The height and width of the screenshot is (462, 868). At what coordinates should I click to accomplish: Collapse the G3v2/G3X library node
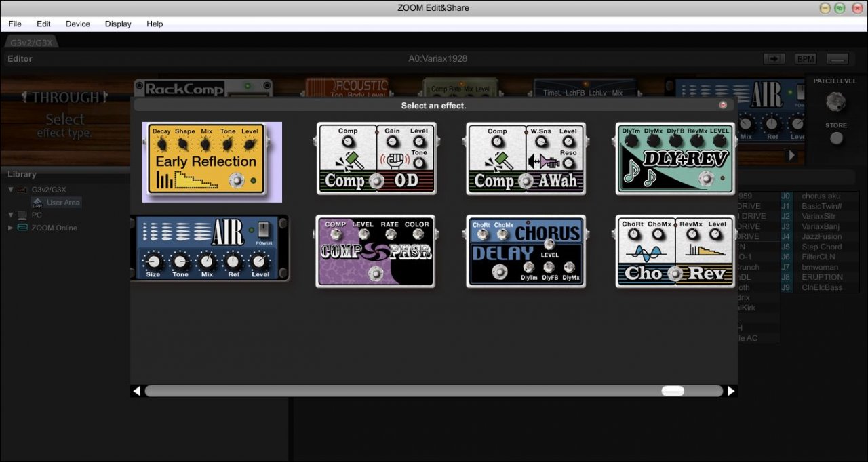pos(11,190)
